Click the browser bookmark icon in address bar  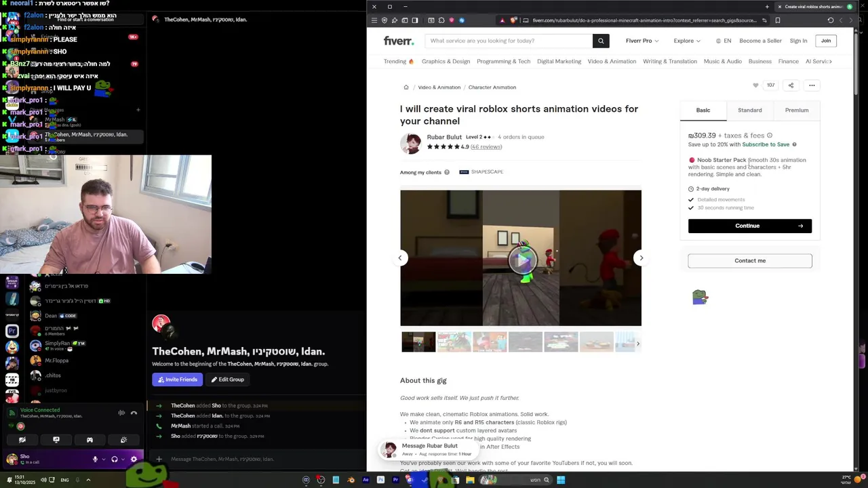point(777,20)
